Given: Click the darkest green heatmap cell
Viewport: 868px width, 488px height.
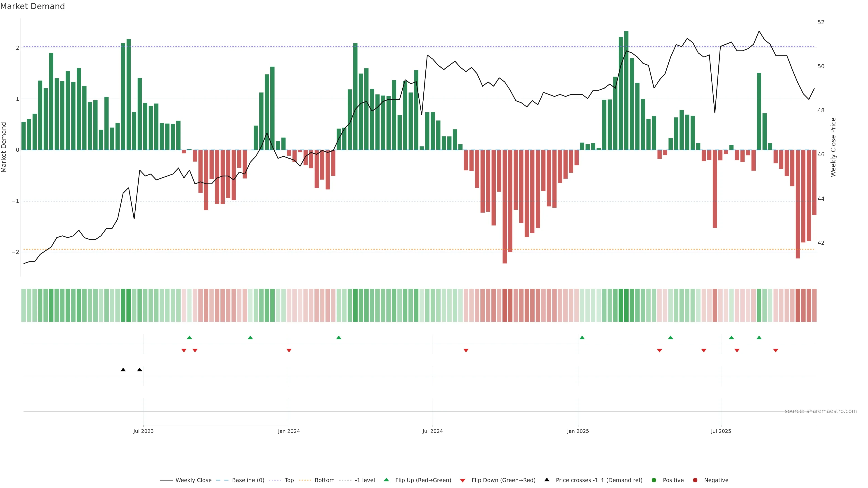Looking at the screenshot, I should tap(626, 305).
